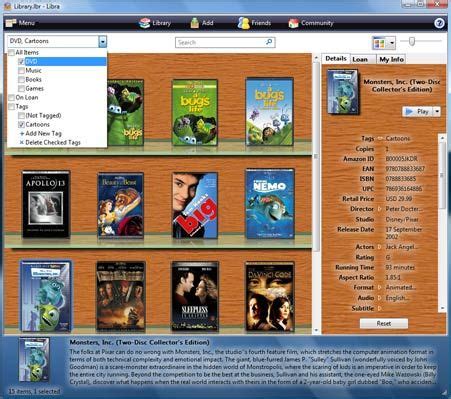Expand the Director field arrow
The width and height of the screenshot is (451, 399).
[379, 209]
